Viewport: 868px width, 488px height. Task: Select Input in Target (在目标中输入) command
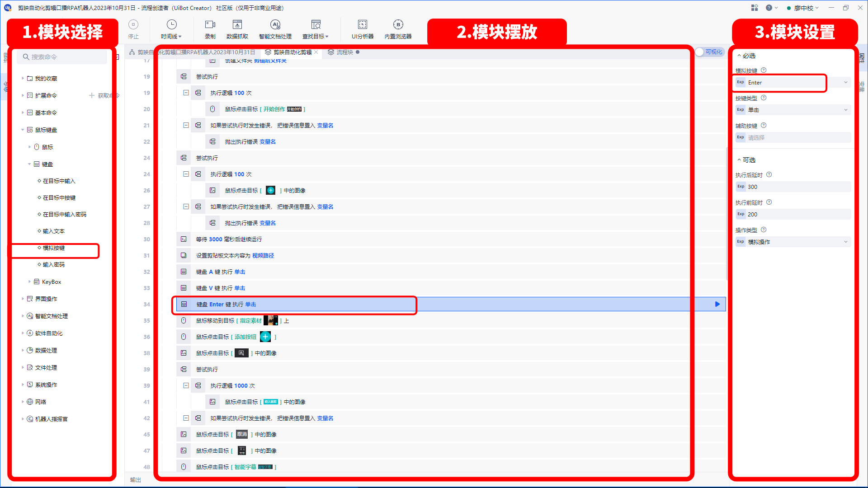point(59,181)
